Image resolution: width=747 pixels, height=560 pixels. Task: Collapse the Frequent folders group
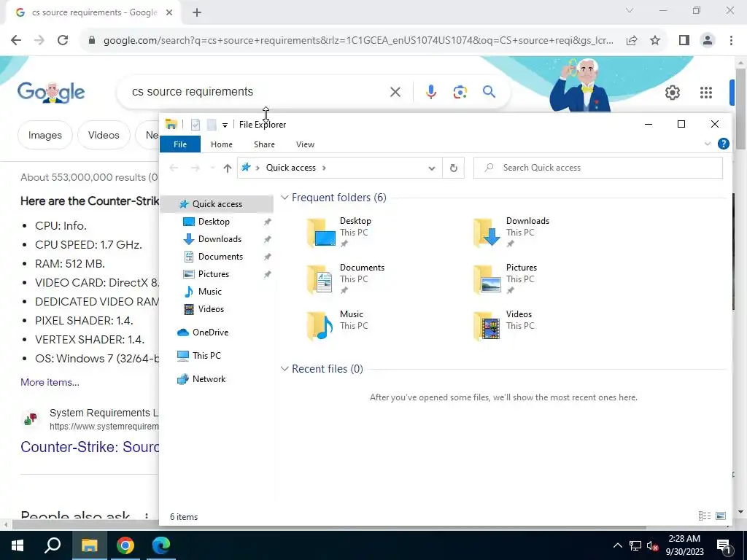(x=285, y=197)
